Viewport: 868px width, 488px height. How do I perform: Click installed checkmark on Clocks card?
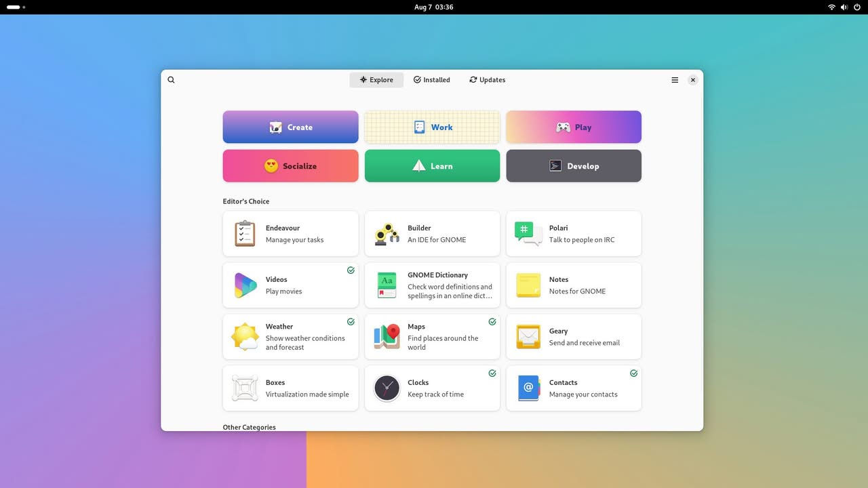(x=492, y=373)
